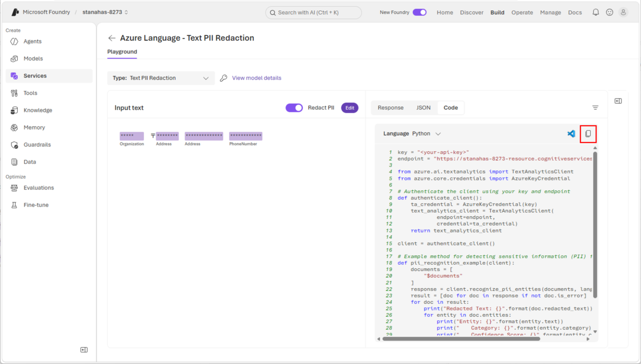Click the Evaluations scale icon
The width and height of the screenshot is (641, 364).
point(14,188)
